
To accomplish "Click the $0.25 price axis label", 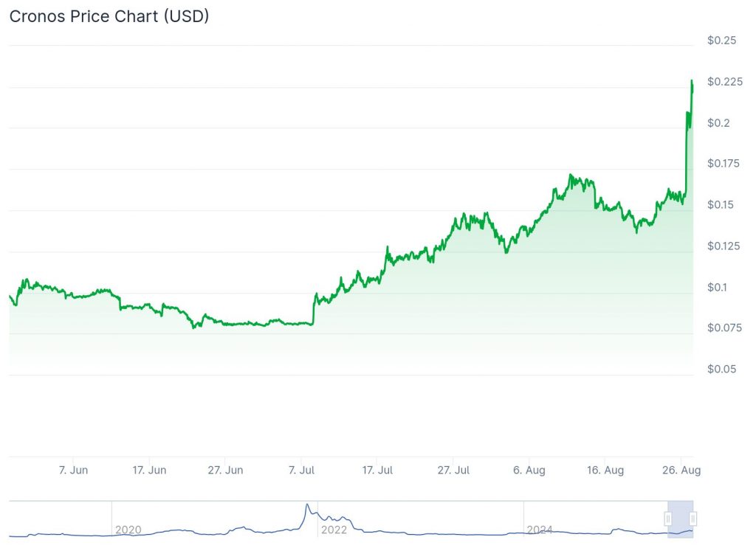I will coord(721,40).
